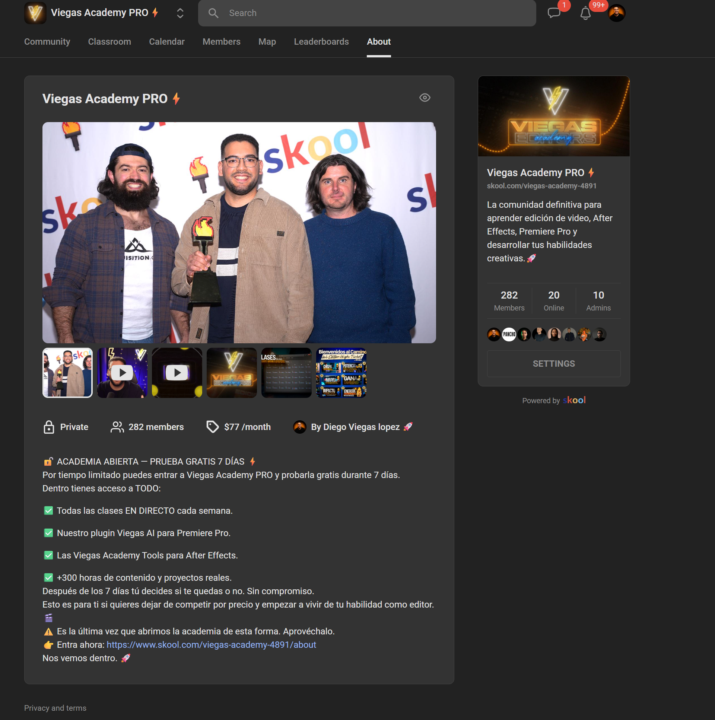Go to the Calendar tab
This screenshot has height=720, width=715.
click(167, 42)
